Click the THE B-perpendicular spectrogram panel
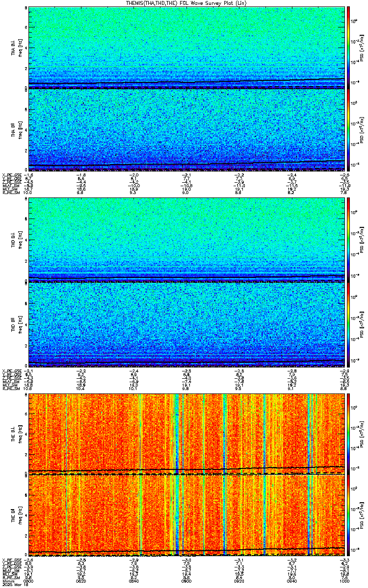Viewport: 368px width, 588px height. click(186, 433)
